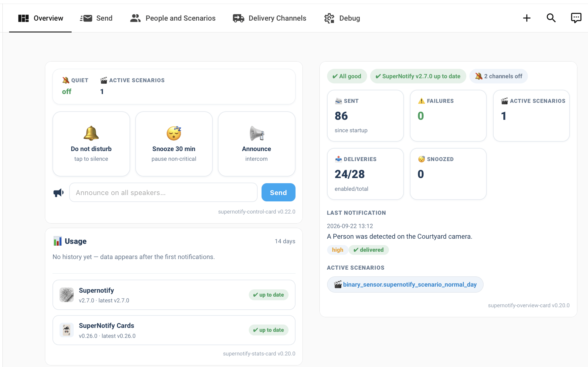Click the delivered status badge
The image size is (588, 367).
coord(369,250)
